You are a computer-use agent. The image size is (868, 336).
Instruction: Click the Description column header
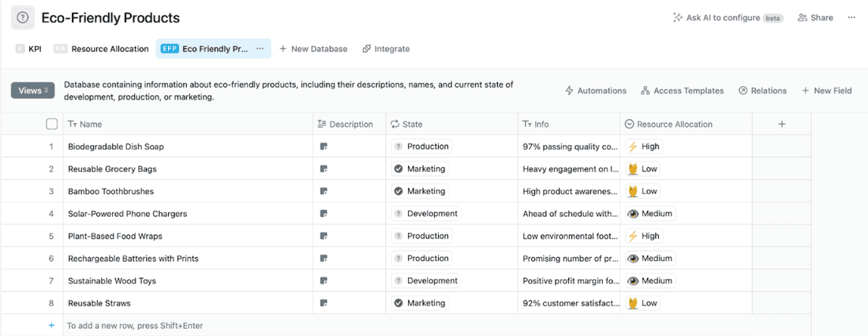pos(350,124)
